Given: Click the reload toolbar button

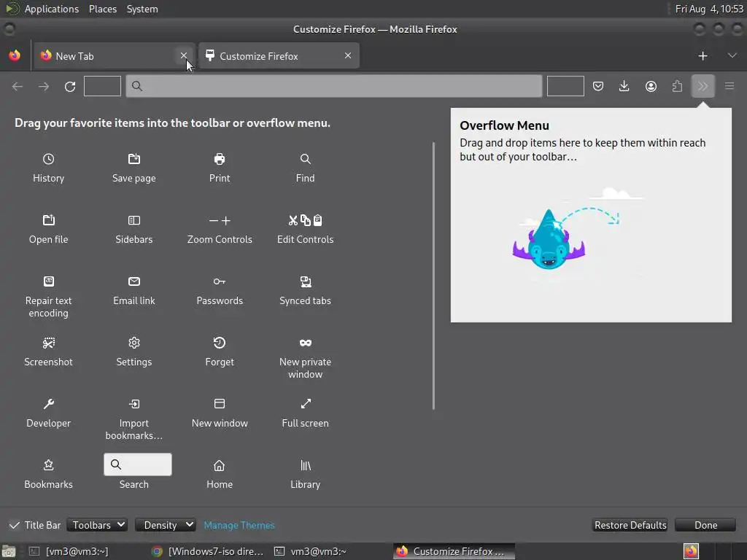Looking at the screenshot, I should 70,86.
